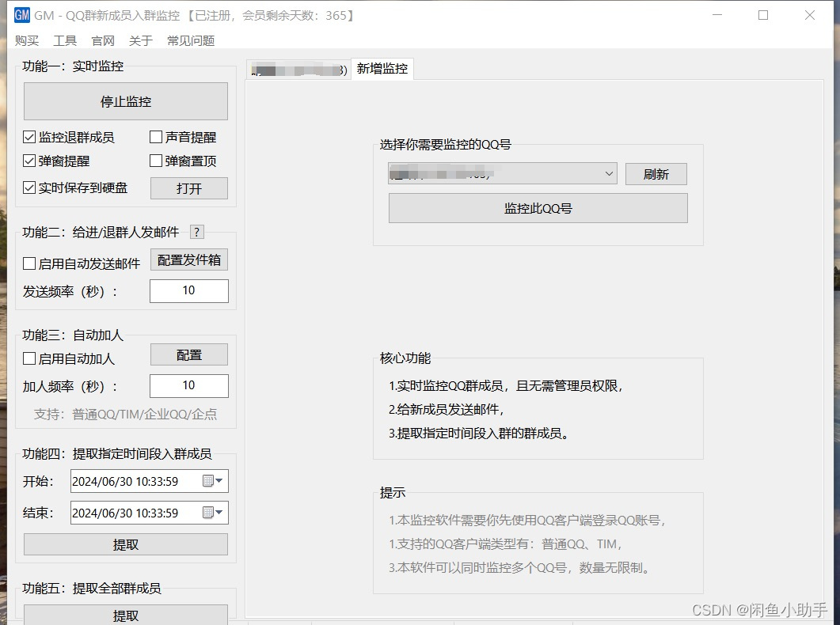Click 提取 button under 功能五
Image resolution: width=840 pixels, height=625 pixels.
[x=126, y=616]
